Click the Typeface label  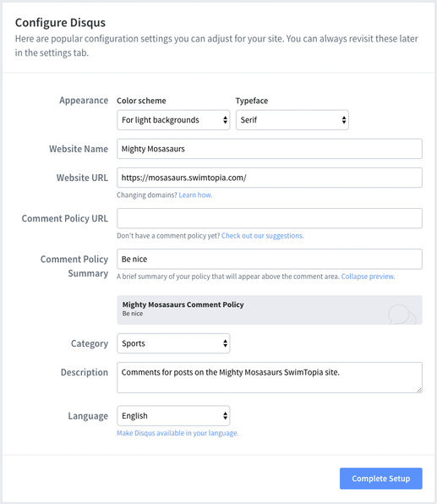(x=252, y=101)
